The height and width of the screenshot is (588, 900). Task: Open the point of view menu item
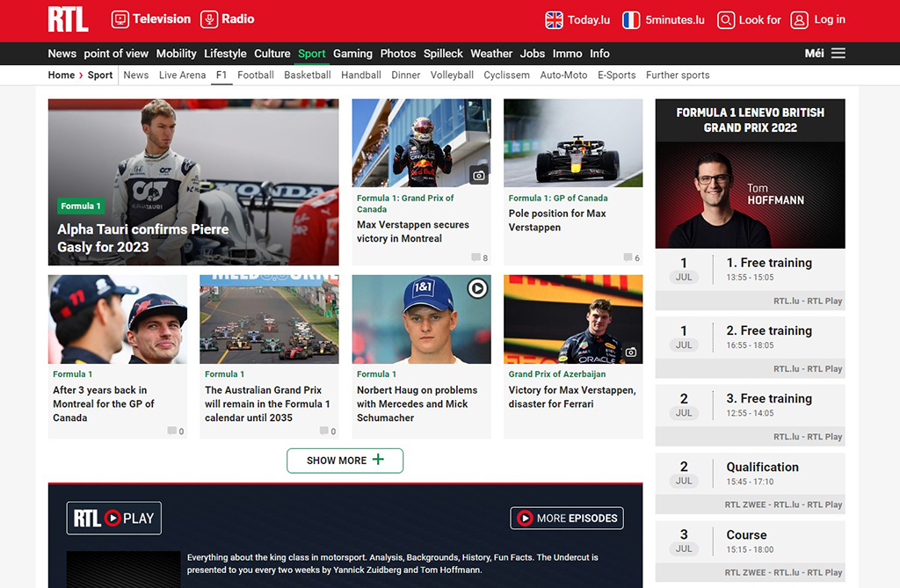116,54
